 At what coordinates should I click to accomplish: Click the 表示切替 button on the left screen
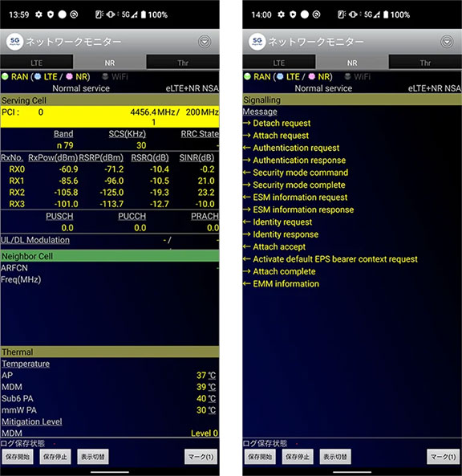pos(93,457)
